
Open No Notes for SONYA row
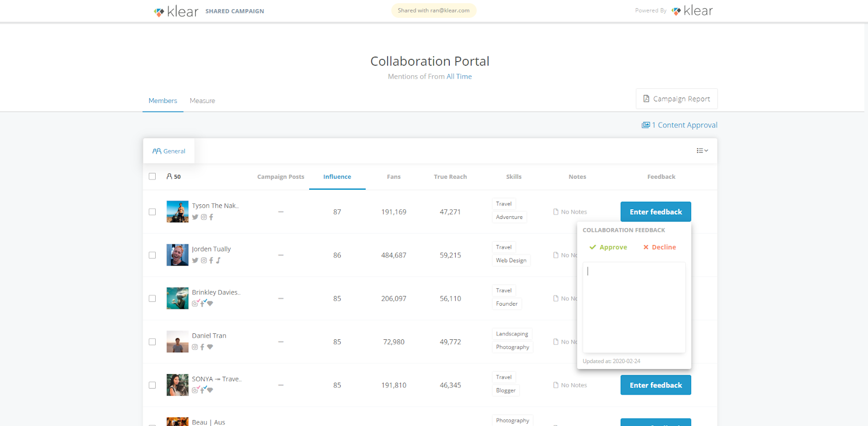click(570, 385)
